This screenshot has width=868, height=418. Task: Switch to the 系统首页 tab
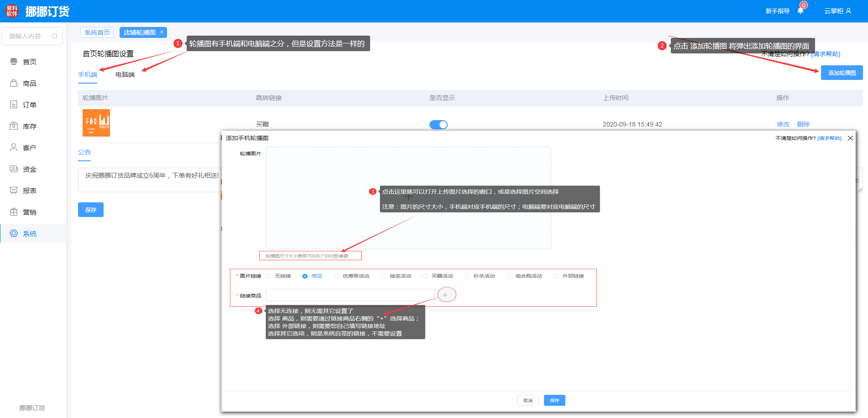point(97,32)
